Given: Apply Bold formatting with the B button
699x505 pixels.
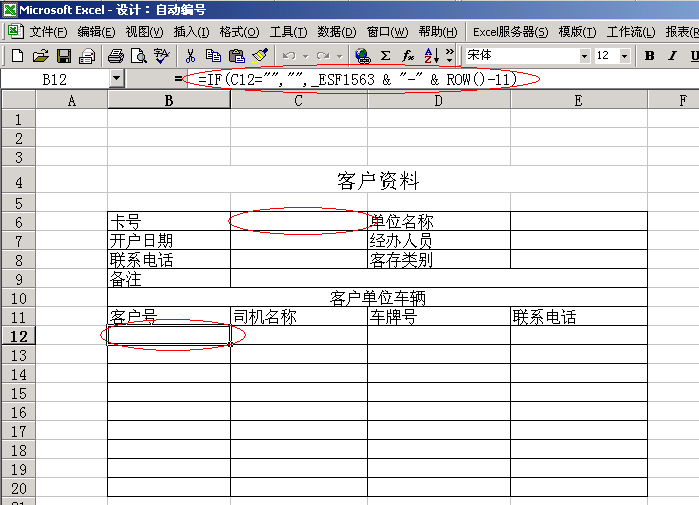Looking at the screenshot, I should 650,56.
